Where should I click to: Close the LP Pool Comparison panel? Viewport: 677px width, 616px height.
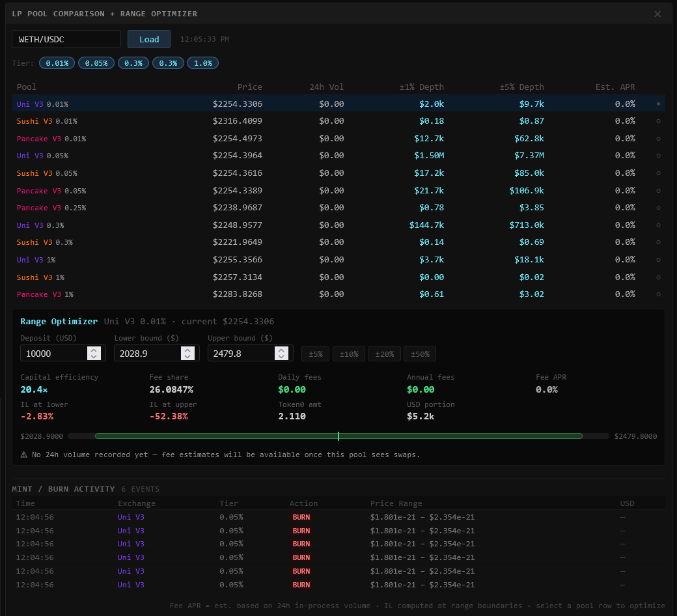[657, 14]
